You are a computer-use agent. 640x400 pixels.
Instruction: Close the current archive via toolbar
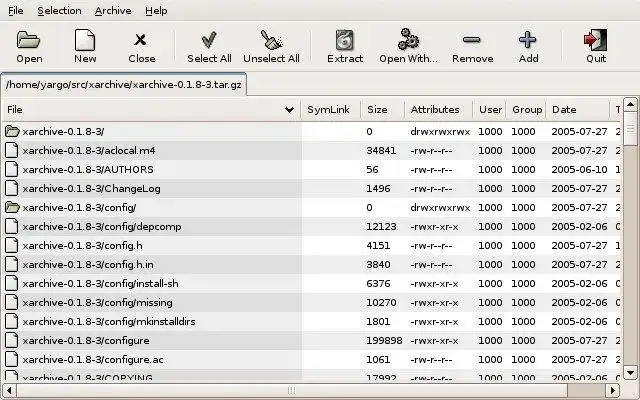(140, 40)
